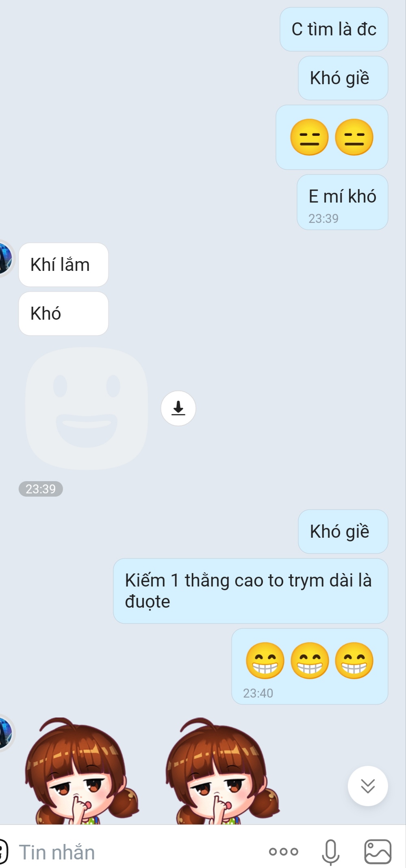Tap the grey placeholder sticker image
The image size is (406, 868).
point(87,408)
